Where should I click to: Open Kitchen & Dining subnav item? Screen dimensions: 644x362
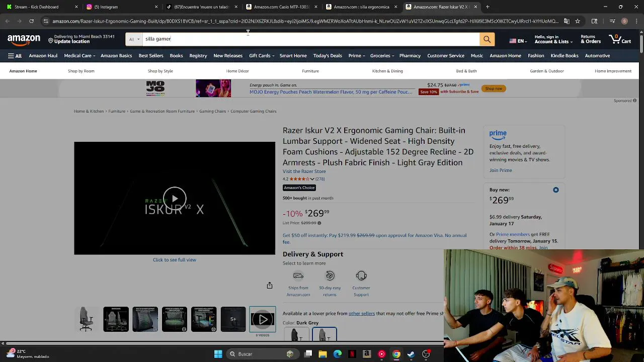tap(387, 71)
